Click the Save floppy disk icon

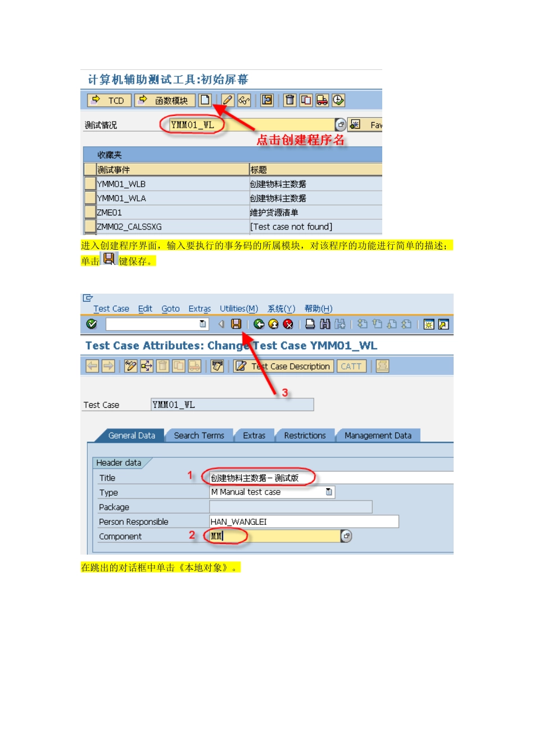pos(236,324)
